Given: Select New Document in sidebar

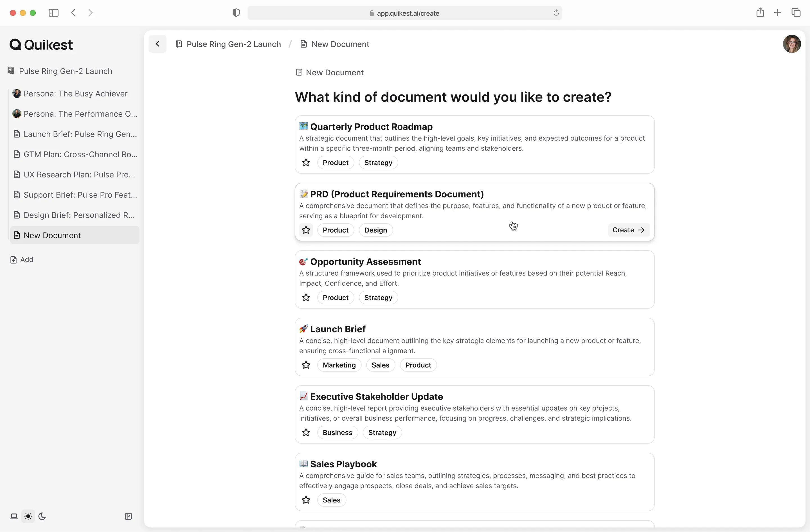Looking at the screenshot, I should click(x=75, y=235).
